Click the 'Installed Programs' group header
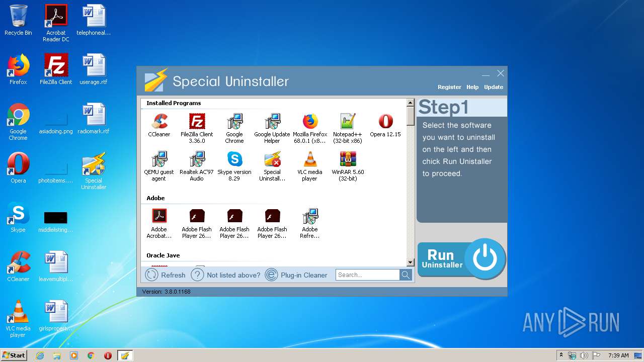644x362 pixels. pyautogui.click(x=174, y=103)
